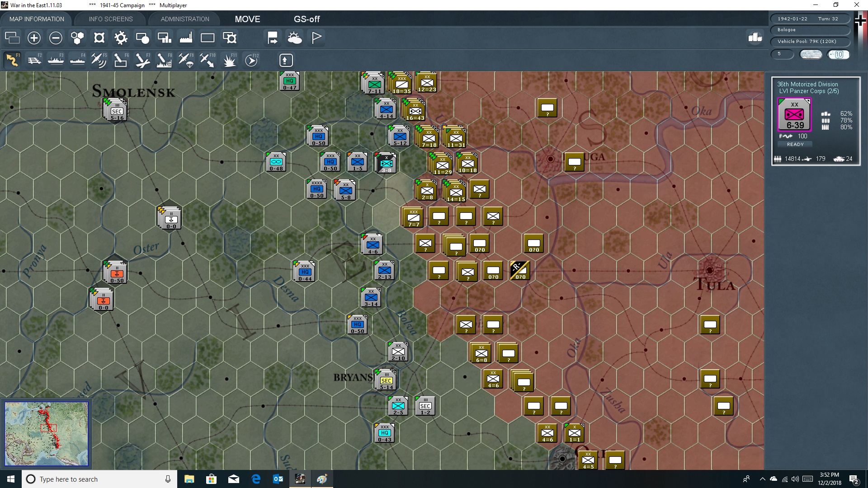The width and height of the screenshot is (868, 488).
Task: Select the cyan HQ 0-43 counter
Action: pyautogui.click(x=384, y=433)
